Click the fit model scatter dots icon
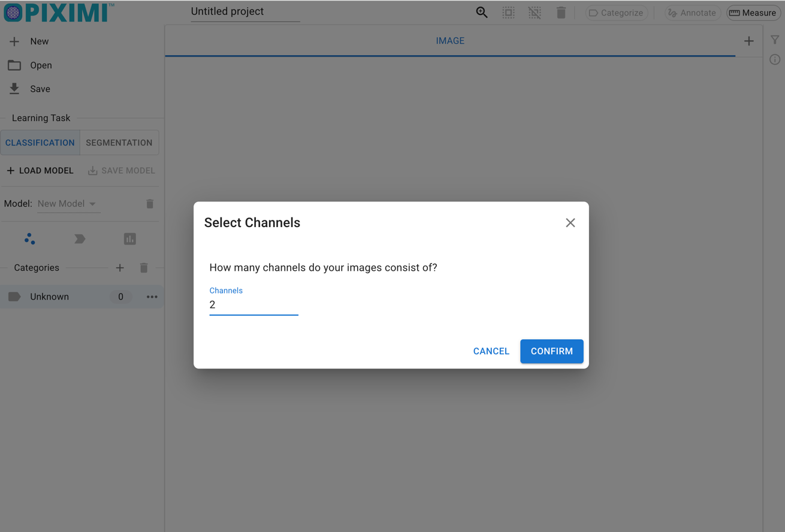785x532 pixels. [30, 239]
